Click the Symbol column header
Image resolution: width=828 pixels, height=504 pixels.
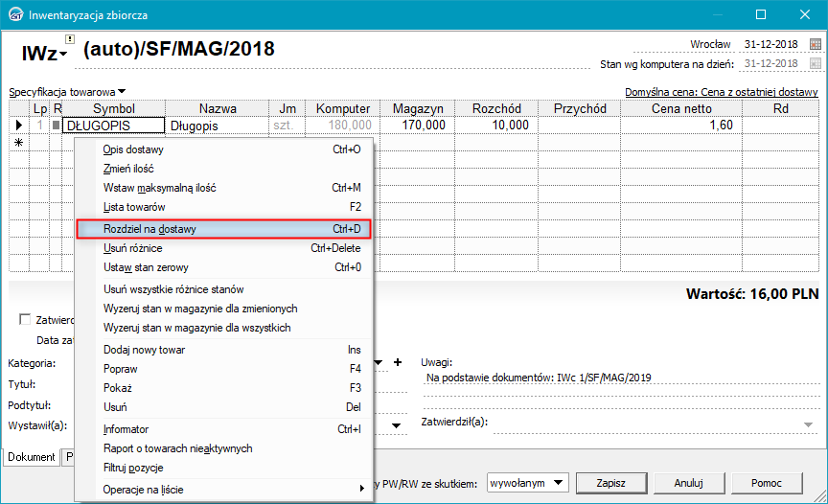[x=113, y=108]
